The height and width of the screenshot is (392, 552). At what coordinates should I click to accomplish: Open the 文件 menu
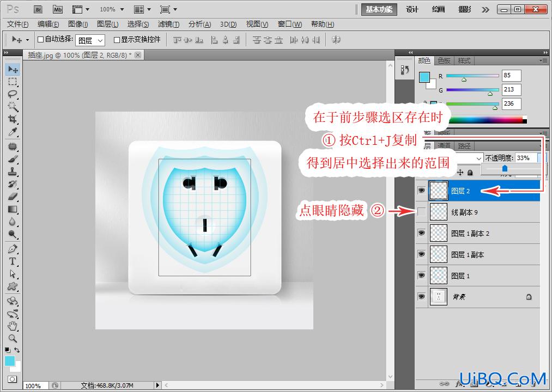click(x=17, y=24)
